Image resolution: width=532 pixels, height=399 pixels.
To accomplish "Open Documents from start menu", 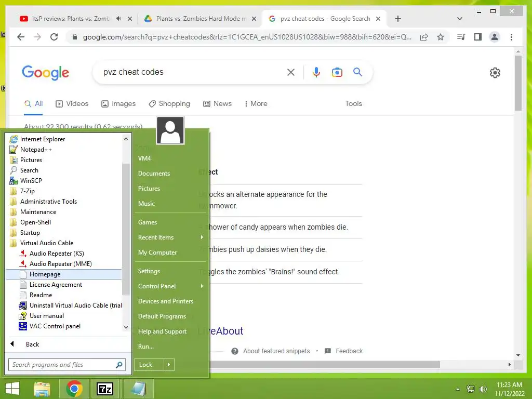I will [170, 174].
